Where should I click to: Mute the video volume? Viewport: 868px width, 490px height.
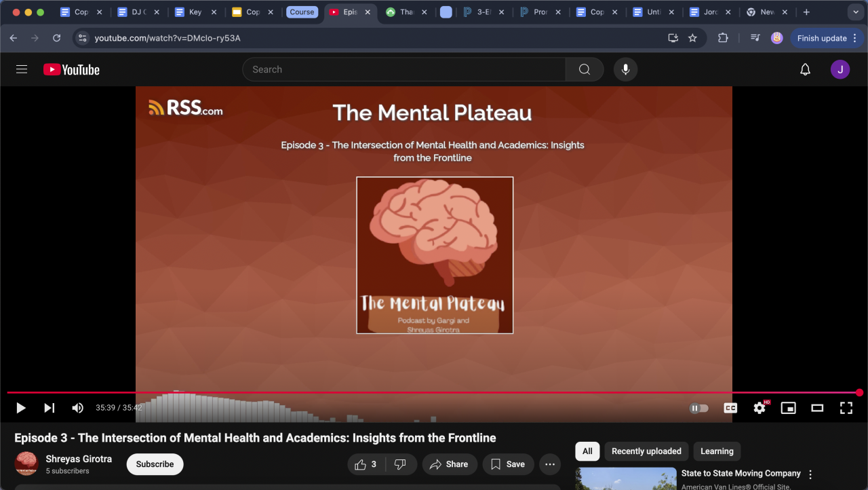(x=78, y=408)
